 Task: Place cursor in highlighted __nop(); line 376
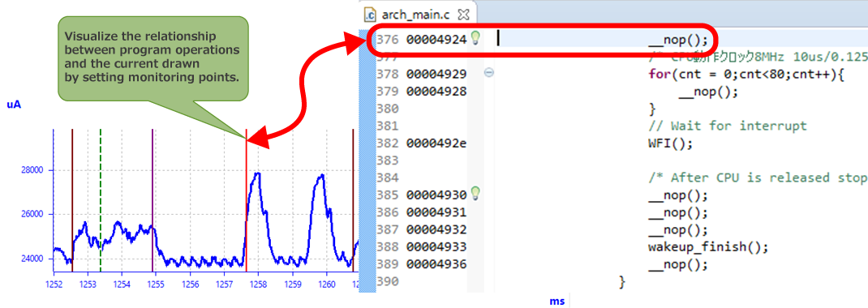point(670,39)
